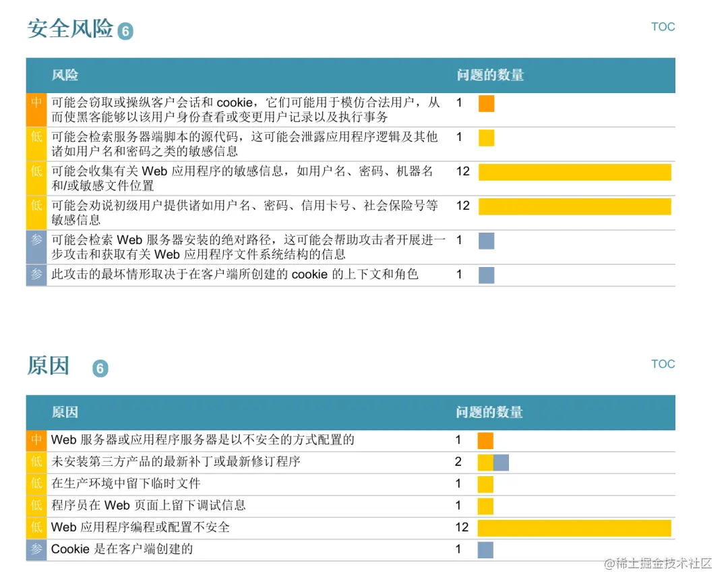Screen dimensions: 728x586
Task: Click the blue-gray bar for 绝对路径 risk
Action: (x=486, y=241)
